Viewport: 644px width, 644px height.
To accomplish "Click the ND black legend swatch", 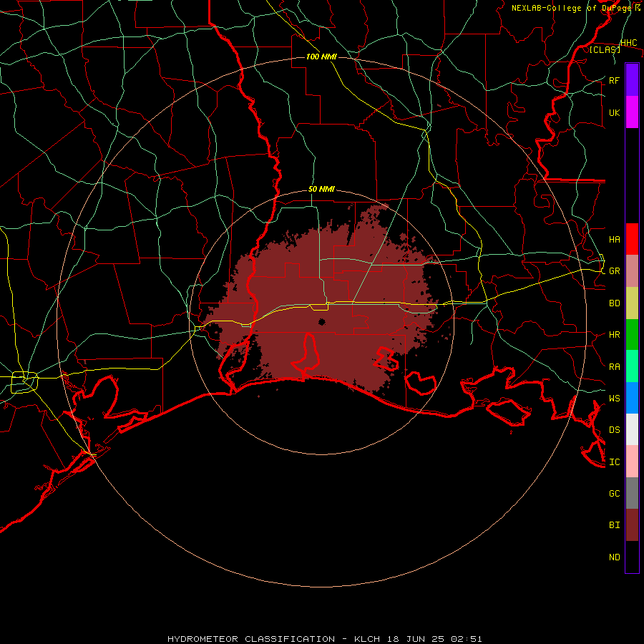I will pyautogui.click(x=632, y=557).
